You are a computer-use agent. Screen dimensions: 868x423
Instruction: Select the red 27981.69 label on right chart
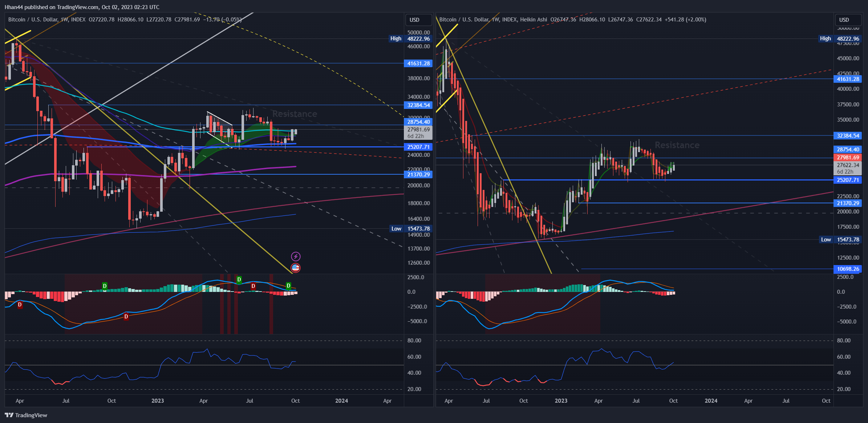(x=848, y=157)
